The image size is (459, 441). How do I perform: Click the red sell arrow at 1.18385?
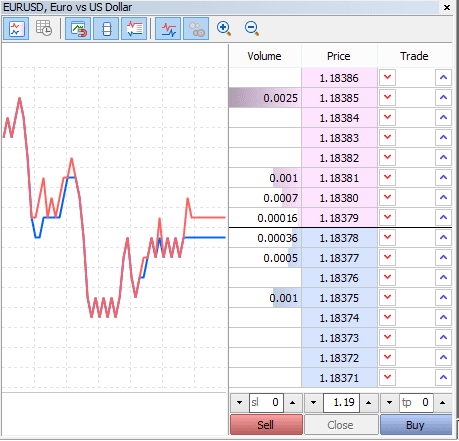pos(387,97)
